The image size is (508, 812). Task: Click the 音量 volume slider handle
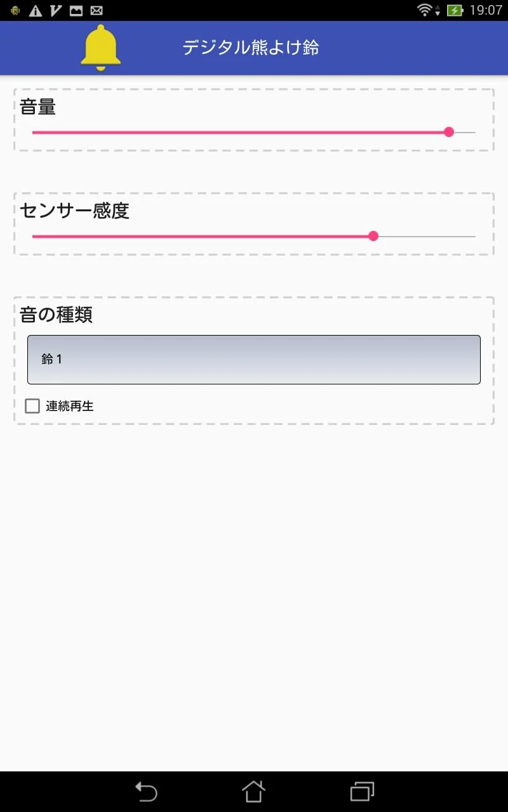(449, 132)
